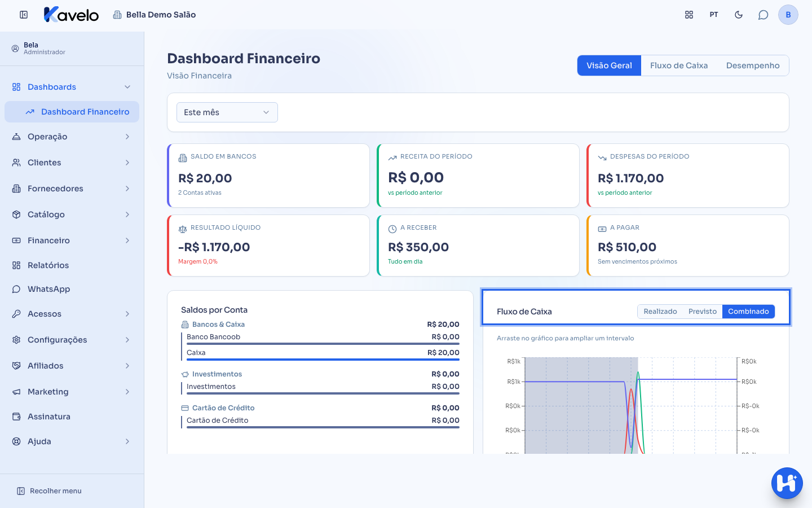Click the A Pagar money icon
Screen dimensions: 812x508
pyautogui.click(x=602, y=229)
